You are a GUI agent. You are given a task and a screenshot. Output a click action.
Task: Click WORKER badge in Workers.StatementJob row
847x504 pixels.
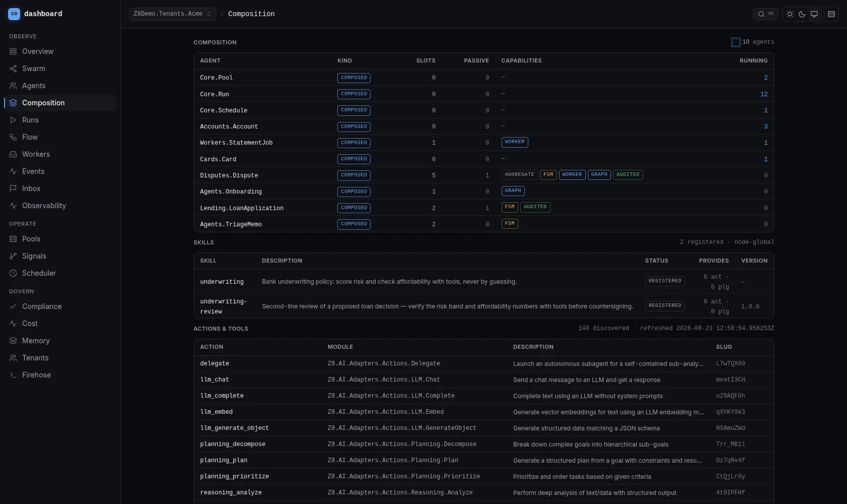pyautogui.click(x=515, y=142)
